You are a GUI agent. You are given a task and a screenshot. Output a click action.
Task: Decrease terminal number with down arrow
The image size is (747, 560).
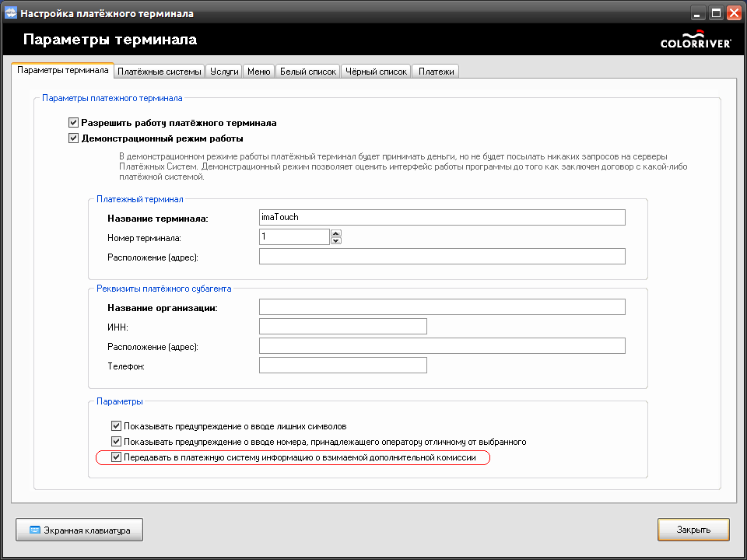(x=336, y=240)
